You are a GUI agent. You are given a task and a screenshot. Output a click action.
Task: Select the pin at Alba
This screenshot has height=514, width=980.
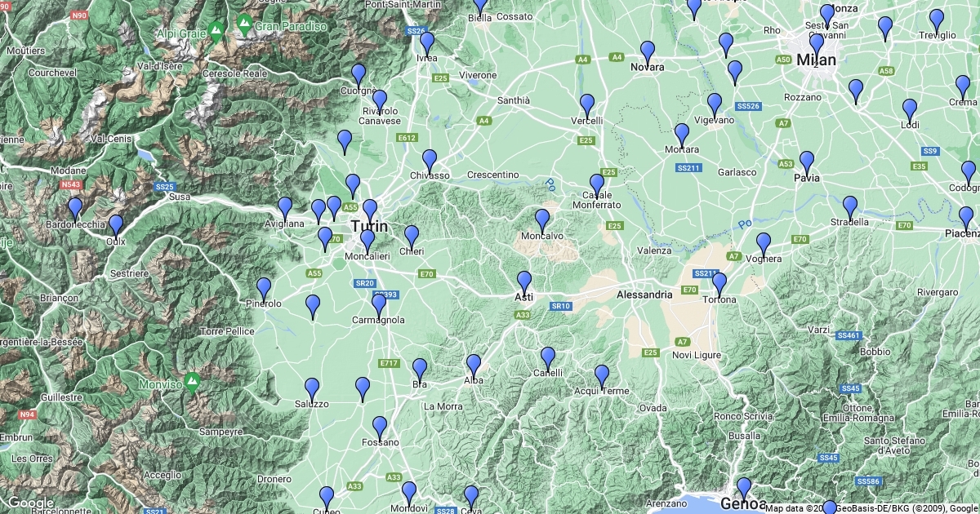coord(474,367)
